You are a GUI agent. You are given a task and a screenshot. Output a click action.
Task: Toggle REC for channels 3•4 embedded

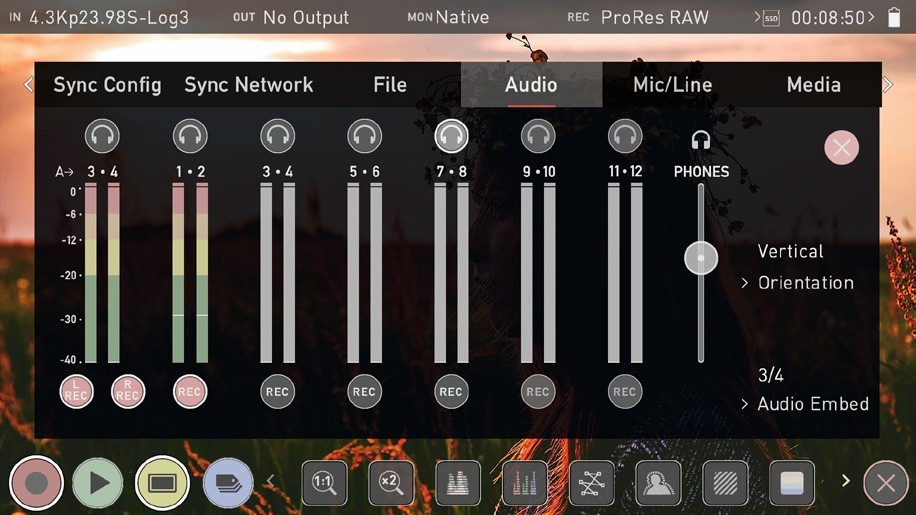[x=277, y=392]
